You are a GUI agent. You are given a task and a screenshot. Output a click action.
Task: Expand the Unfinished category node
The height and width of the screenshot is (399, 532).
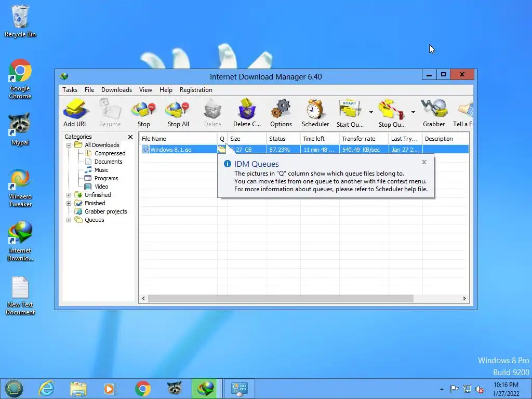69,195
